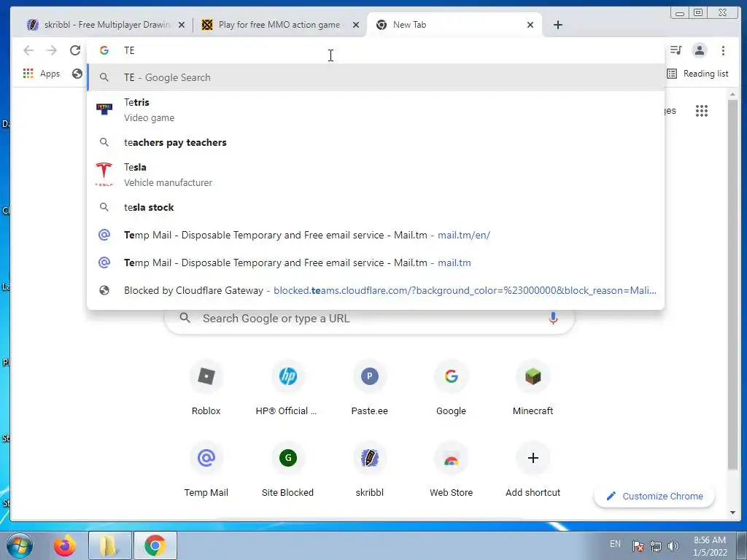Click the volume speaker tray icon
747x560 pixels.
(673, 546)
